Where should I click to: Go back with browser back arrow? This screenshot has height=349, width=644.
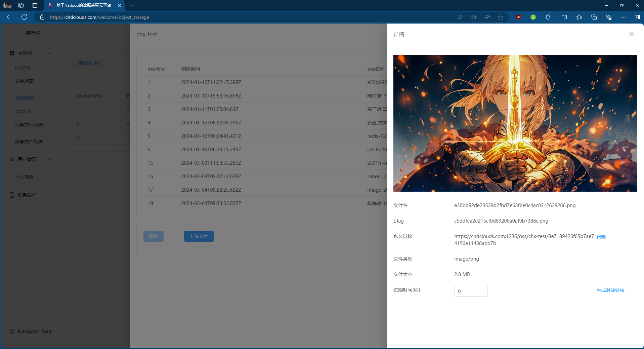point(9,17)
